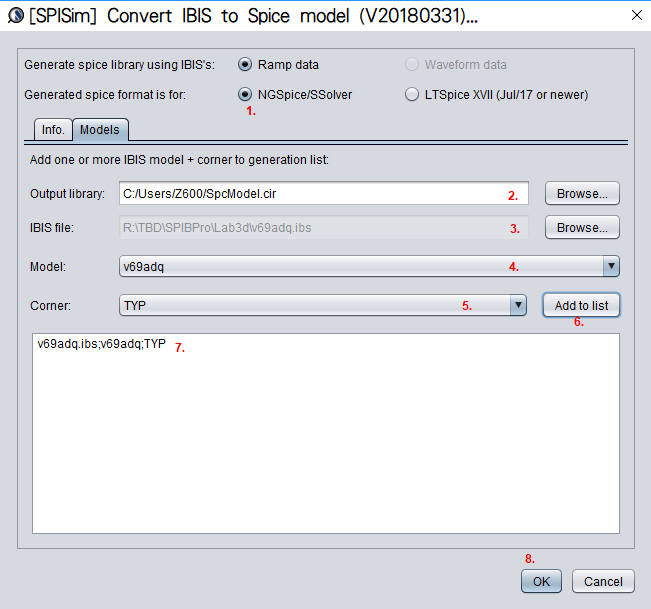Image resolution: width=651 pixels, height=609 pixels.
Task: Browse for the Output library location
Action: tap(582, 194)
